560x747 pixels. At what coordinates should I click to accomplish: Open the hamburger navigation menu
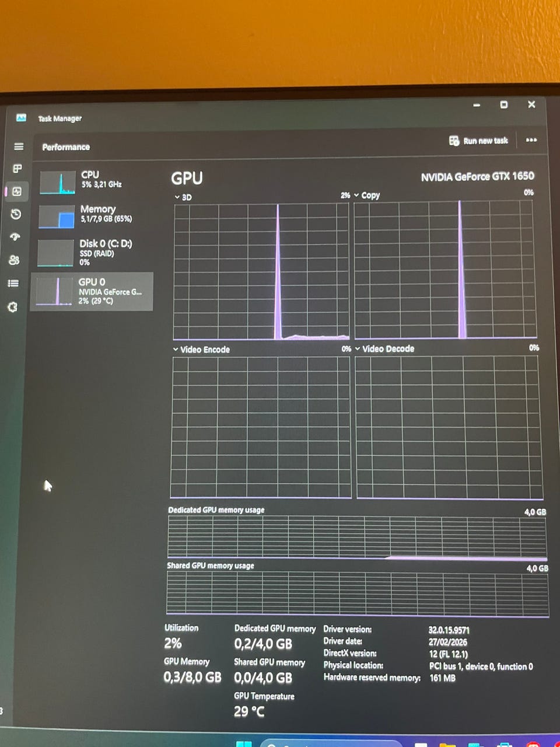[x=19, y=146]
